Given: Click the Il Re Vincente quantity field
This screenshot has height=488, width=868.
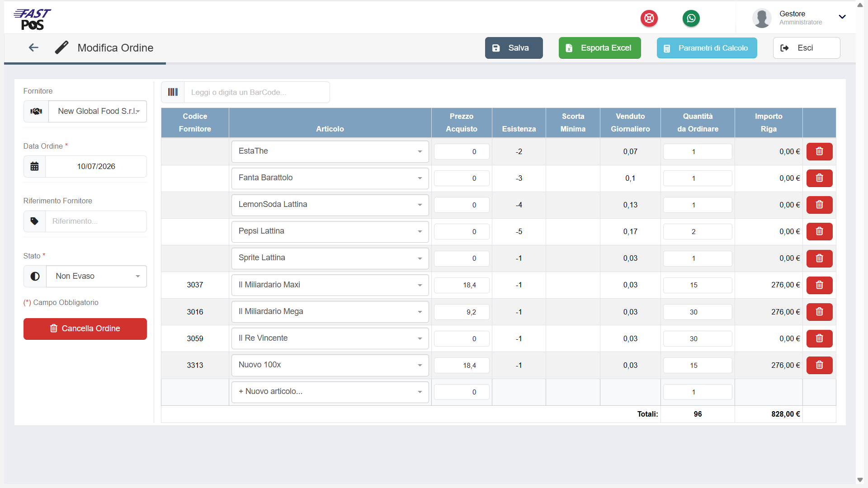Looking at the screenshot, I should pyautogui.click(x=698, y=338).
